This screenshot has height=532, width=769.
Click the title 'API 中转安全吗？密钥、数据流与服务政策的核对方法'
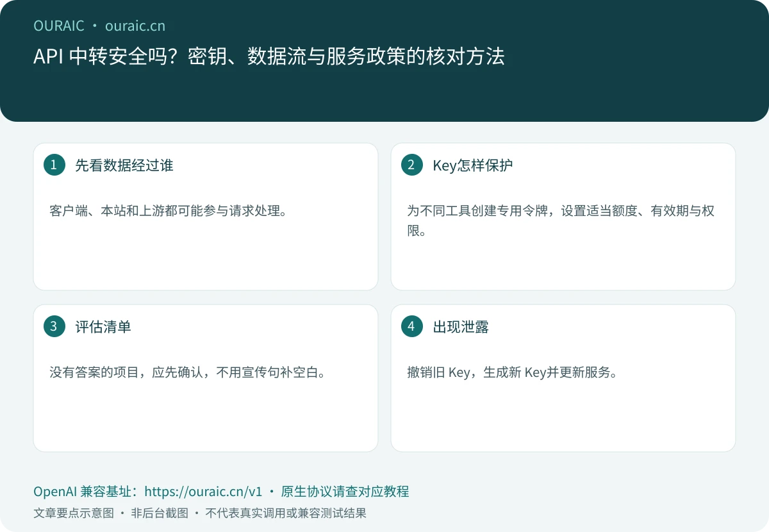click(269, 56)
